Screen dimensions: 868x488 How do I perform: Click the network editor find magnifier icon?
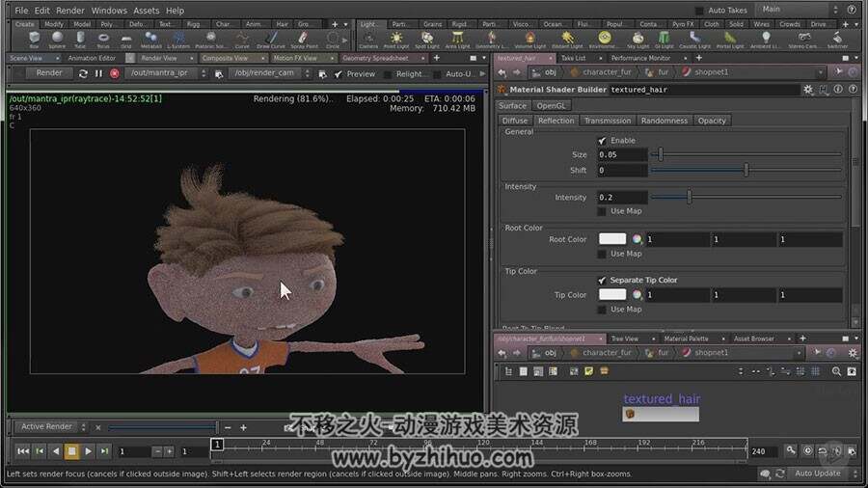[836, 371]
